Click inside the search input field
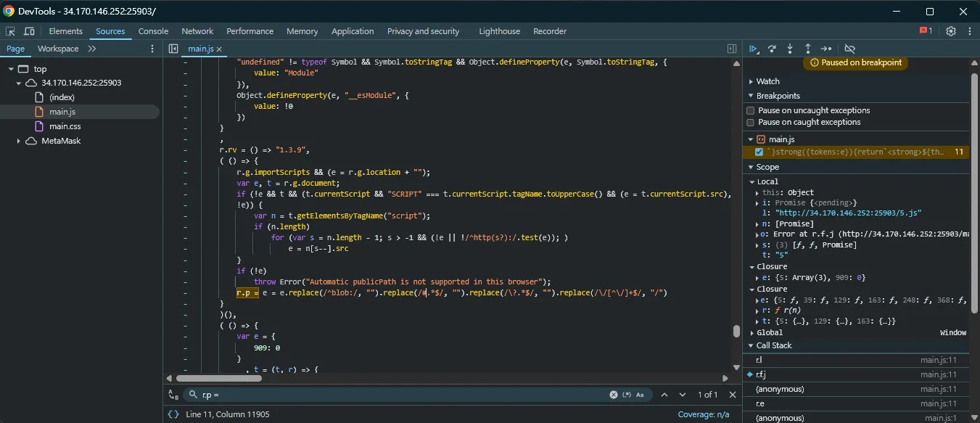Viewport: 980px width, 423px height. pos(290,395)
